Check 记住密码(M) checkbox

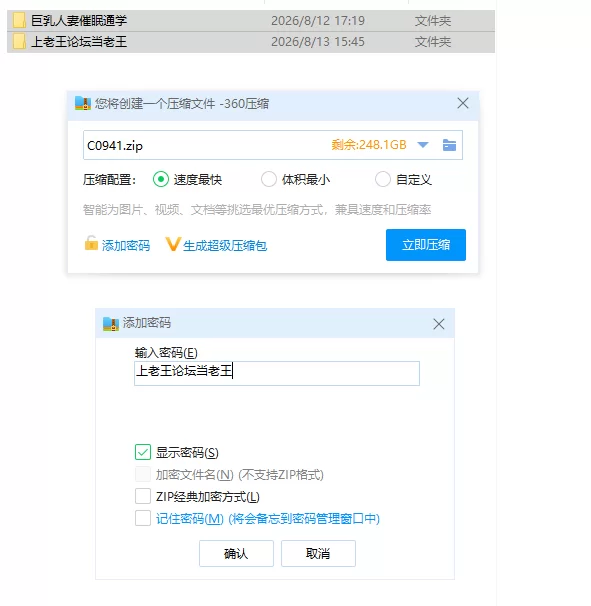[143, 518]
